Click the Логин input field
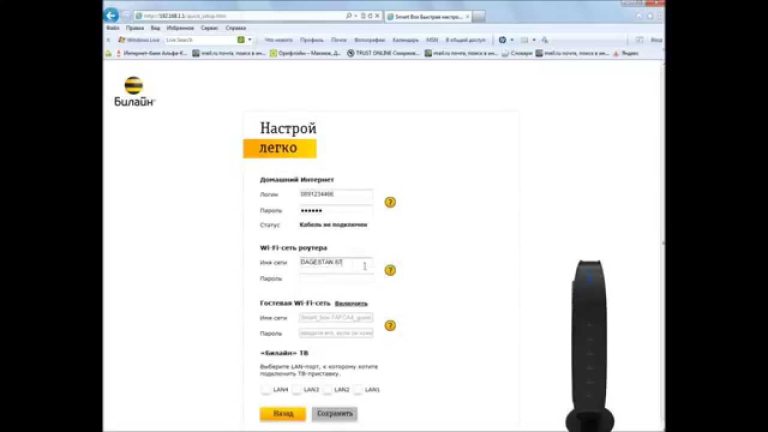The image size is (768, 432). [x=336, y=194]
